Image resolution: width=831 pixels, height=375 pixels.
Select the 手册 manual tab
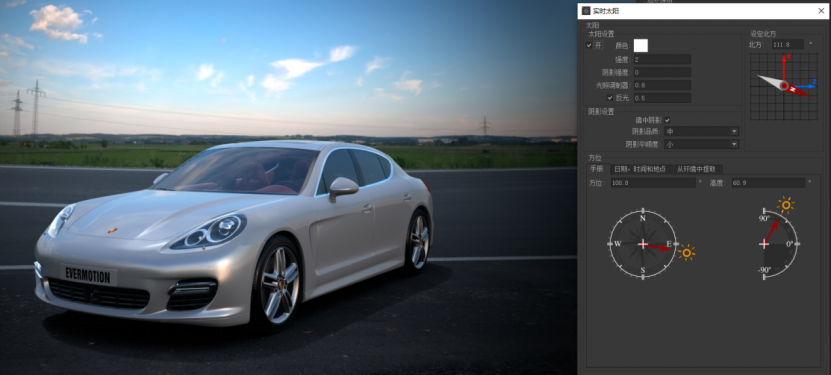click(597, 169)
